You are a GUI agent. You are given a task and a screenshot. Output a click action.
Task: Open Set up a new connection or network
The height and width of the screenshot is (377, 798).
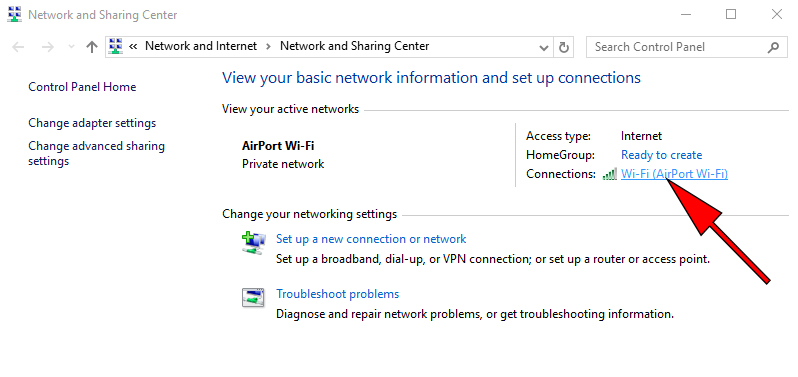(371, 239)
